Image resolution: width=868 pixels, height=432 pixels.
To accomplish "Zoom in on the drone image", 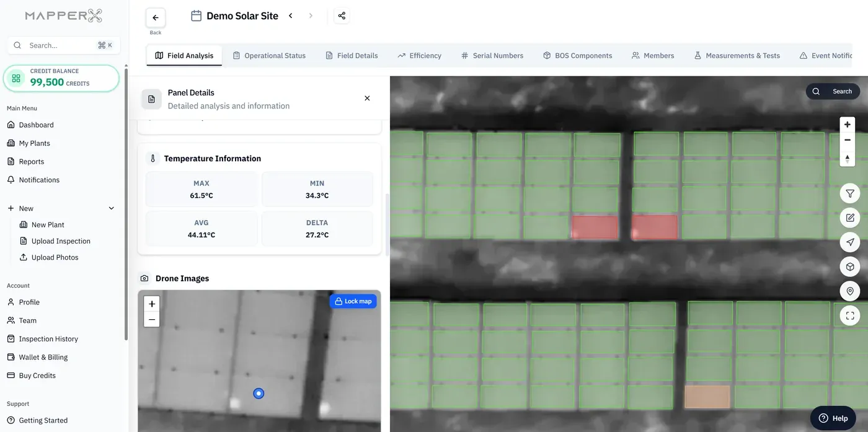I will pyautogui.click(x=152, y=304).
